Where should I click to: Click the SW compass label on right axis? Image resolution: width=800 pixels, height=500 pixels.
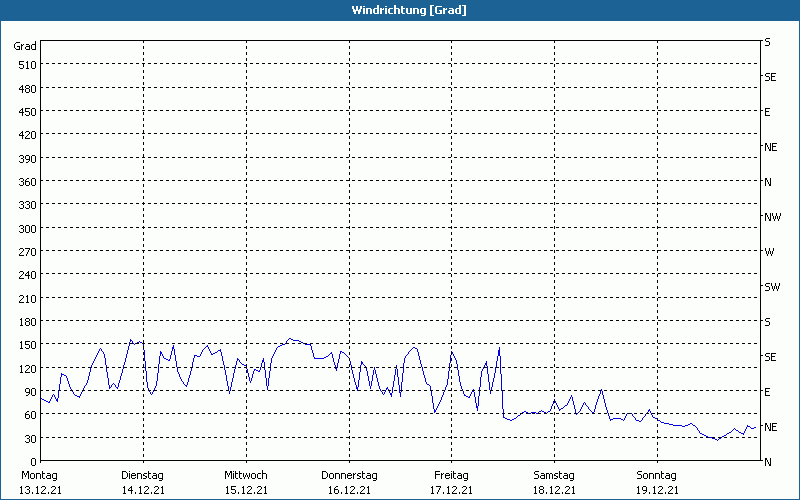point(772,287)
